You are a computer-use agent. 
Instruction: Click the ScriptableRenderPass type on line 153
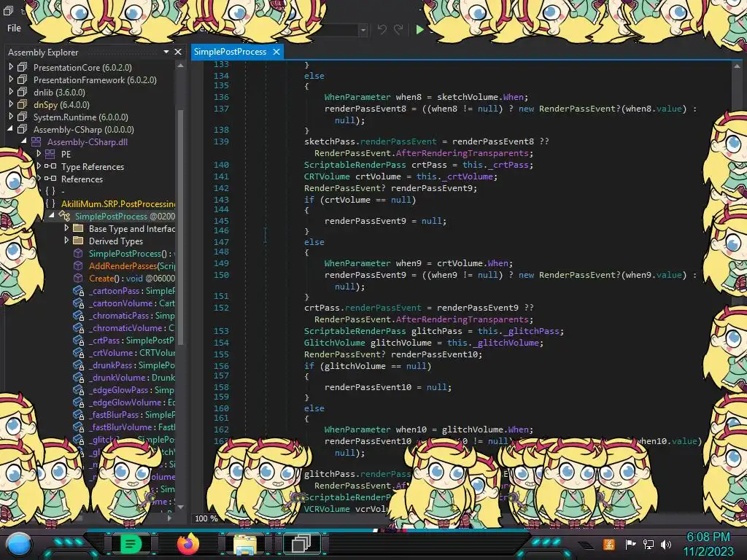[x=355, y=331]
